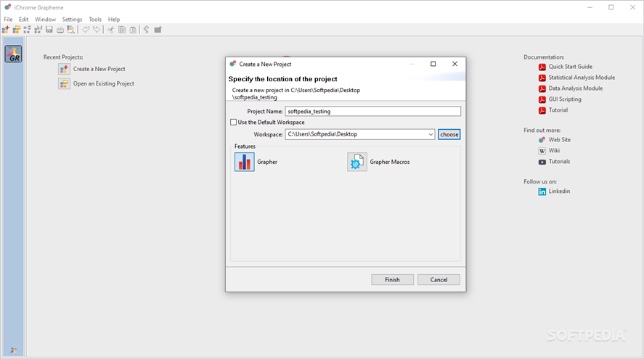Screen dimensions: 644x359
Task: Click the floppy disk save icon
Action: click(x=49, y=30)
